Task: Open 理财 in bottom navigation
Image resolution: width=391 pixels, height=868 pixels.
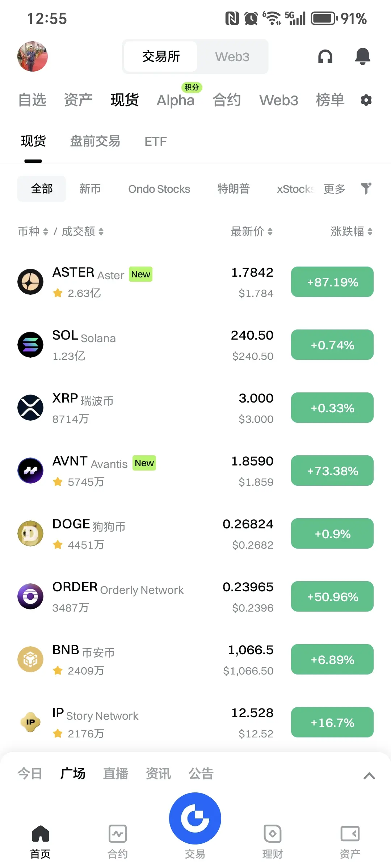Action: coord(273,841)
